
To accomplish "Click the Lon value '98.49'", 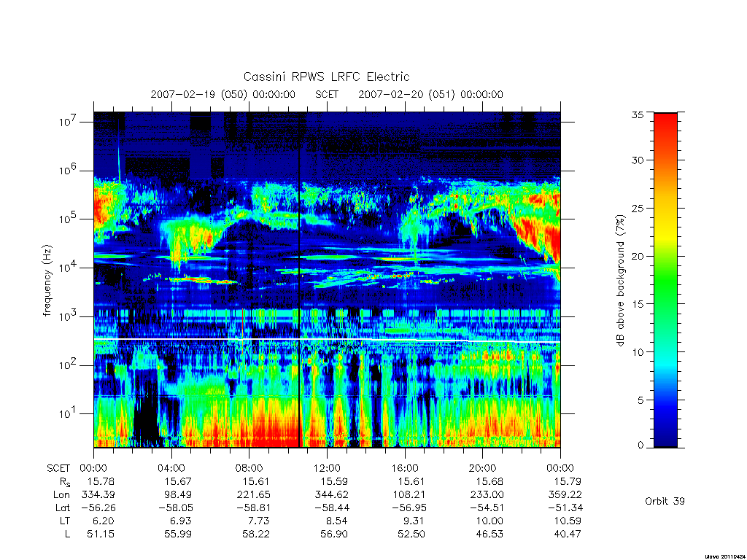I will point(178,495).
